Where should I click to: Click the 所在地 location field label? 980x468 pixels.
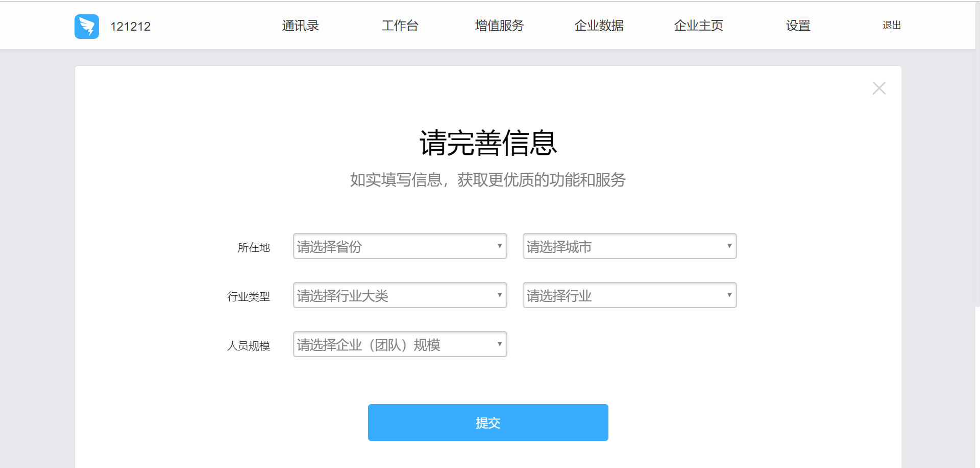point(254,247)
